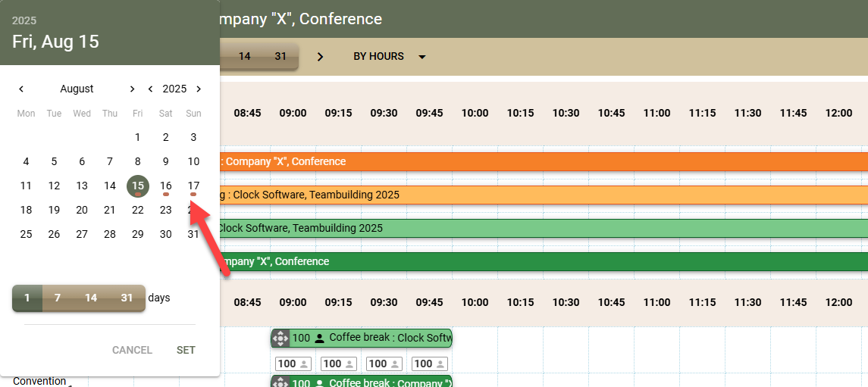The width and height of the screenshot is (868, 387).
Task: Click the 10:00 header in upper timeline
Action: click(475, 114)
